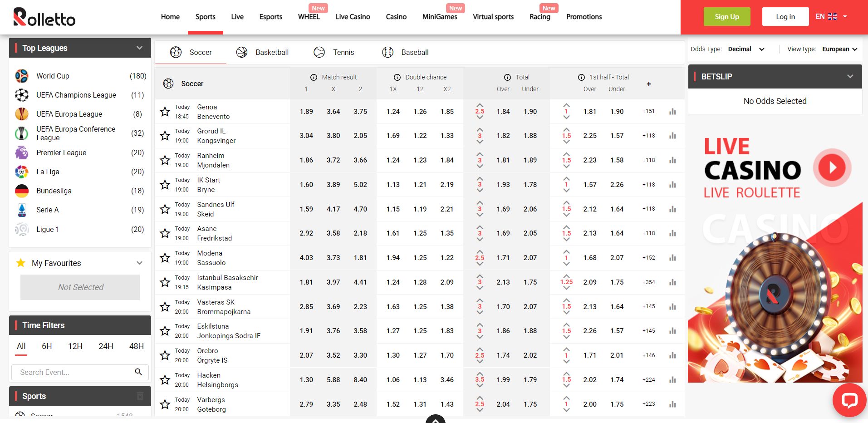868x423 pixels.
Task: Toggle favourite star for Hacken vs Helsingborgs
Action: (x=165, y=380)
